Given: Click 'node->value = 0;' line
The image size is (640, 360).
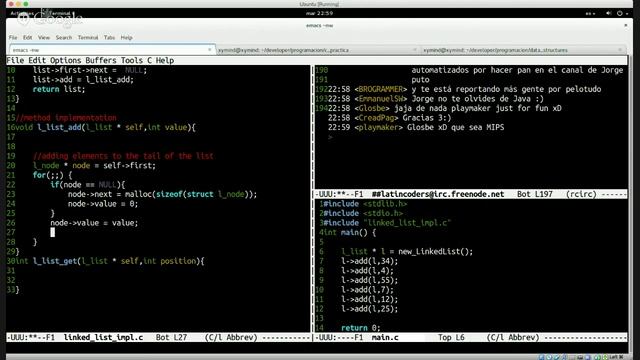Looking at the screenshot, I should 103,204.
